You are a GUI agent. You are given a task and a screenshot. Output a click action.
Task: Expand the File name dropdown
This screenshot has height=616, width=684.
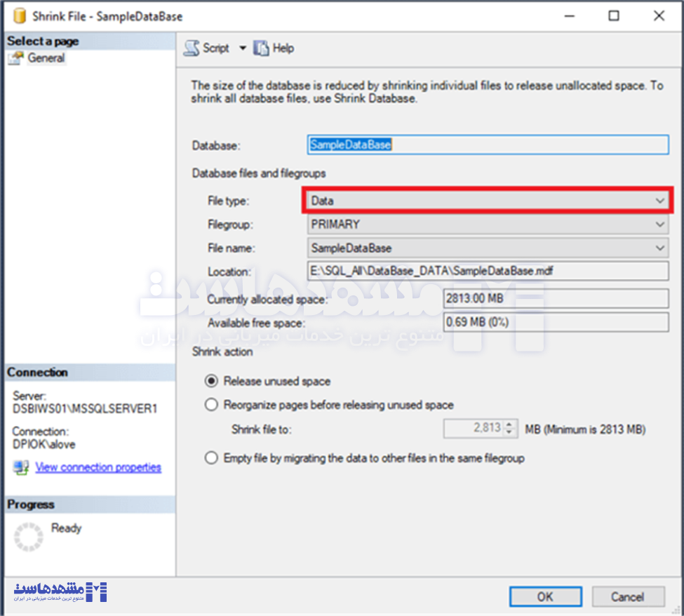tap(659, 248)
